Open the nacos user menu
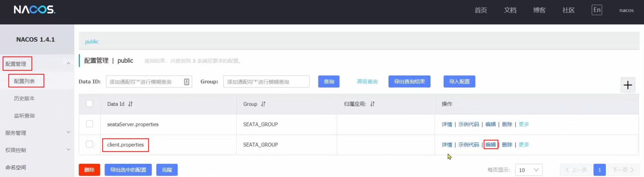Screen dimensions: 644x177 click(626, 10)
